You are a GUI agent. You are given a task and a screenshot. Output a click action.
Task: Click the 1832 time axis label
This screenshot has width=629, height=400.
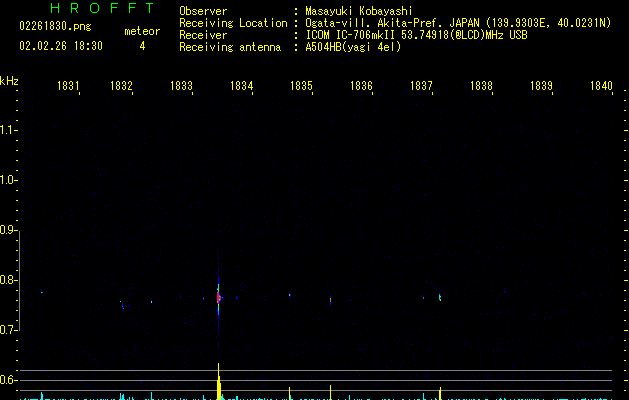tap(121, 86)
